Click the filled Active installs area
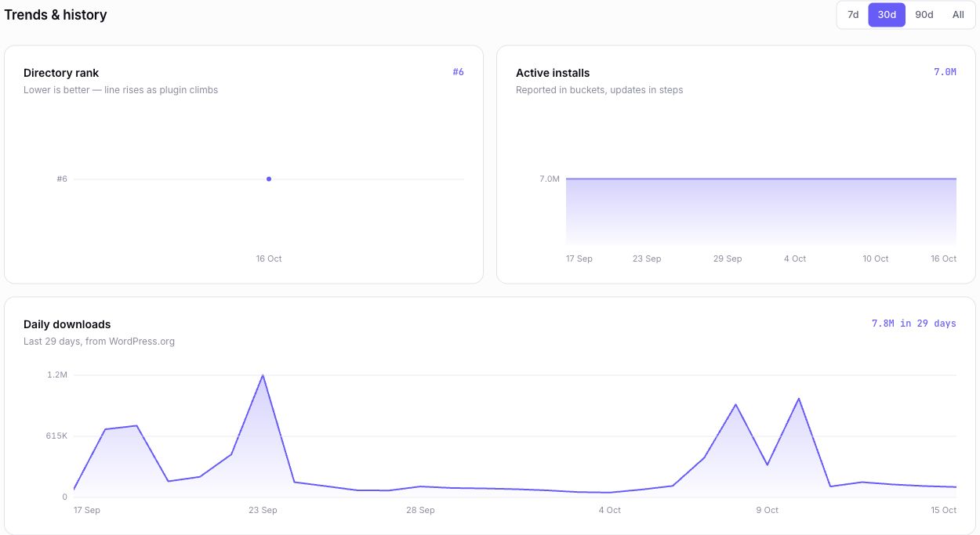This screenshot has height=535, width=980. tap(761, 211)
